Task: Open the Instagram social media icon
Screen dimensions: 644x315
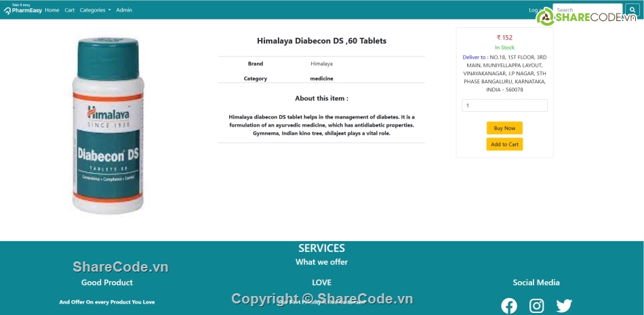Action: (536, 306)
